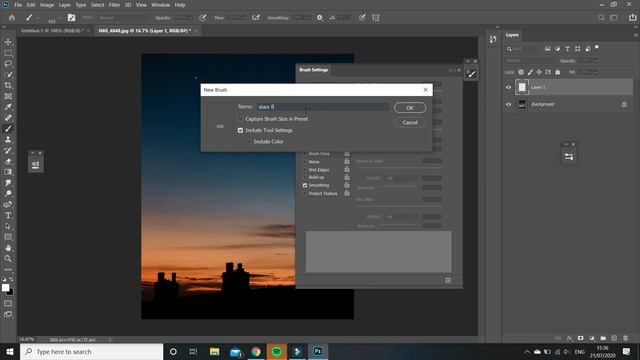The width and height of the screenshot is (640, 360).
Task: Open brush preset picker dropdown arrow
Action: tap(60, 18)
